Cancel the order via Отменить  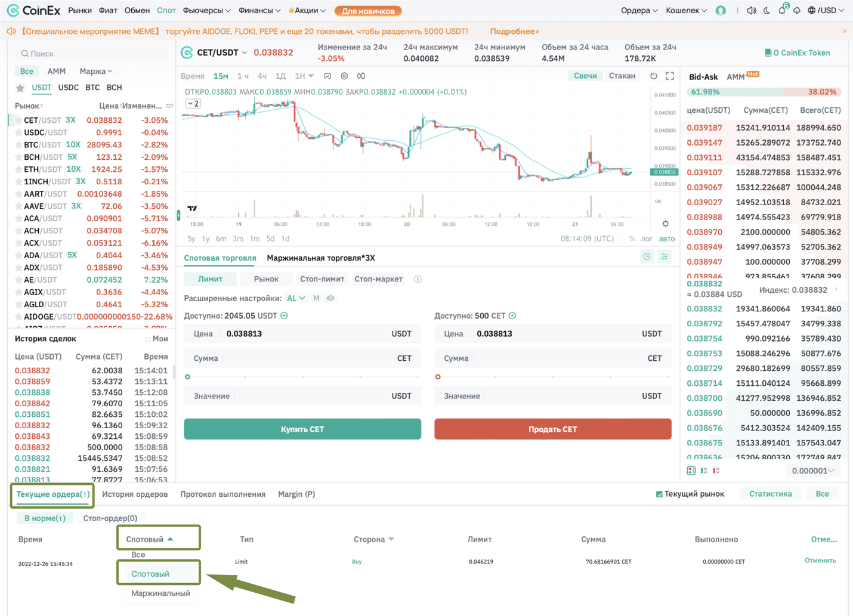820,561
